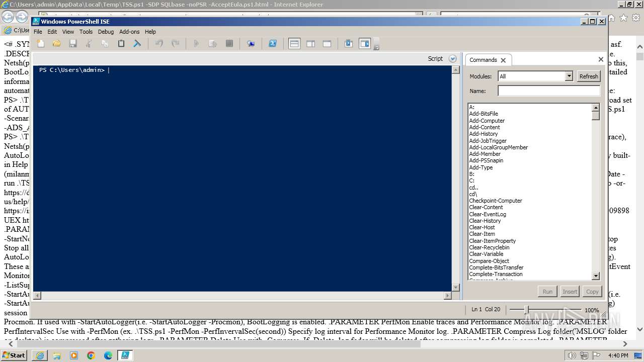Click the Paste clipboard icon
Screen dimensions: 644x362
pos(121,44)
